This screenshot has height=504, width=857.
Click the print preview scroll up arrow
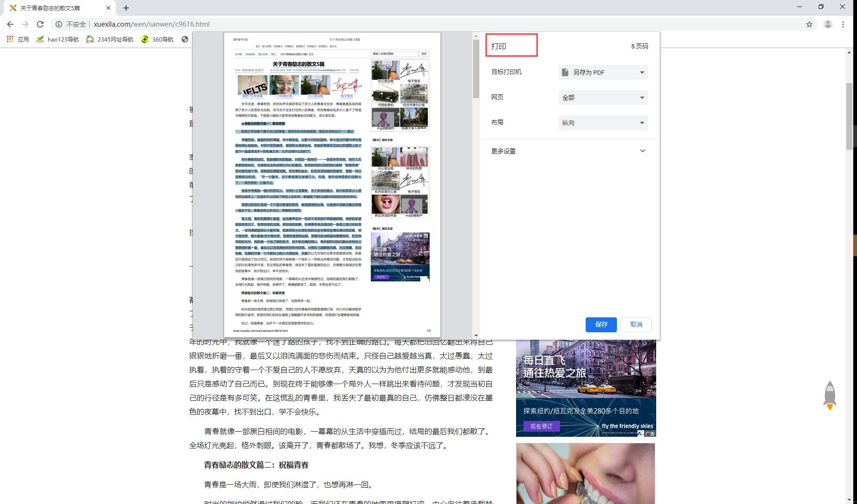click(x=476, y=36)
